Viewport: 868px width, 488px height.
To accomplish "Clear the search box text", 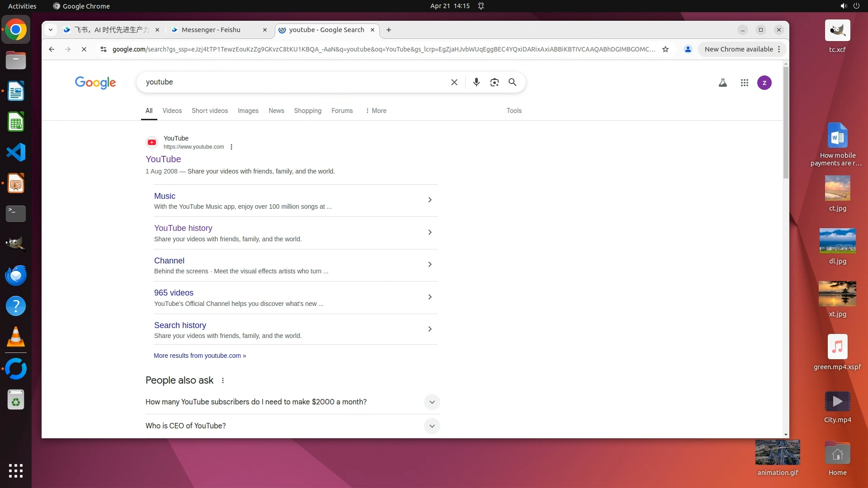I will point(454,82).
